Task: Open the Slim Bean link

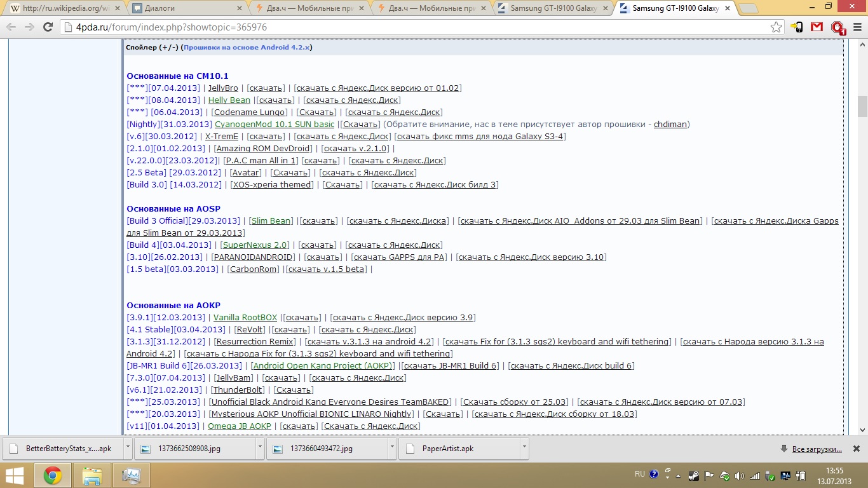Action: (x=271, y=221)
